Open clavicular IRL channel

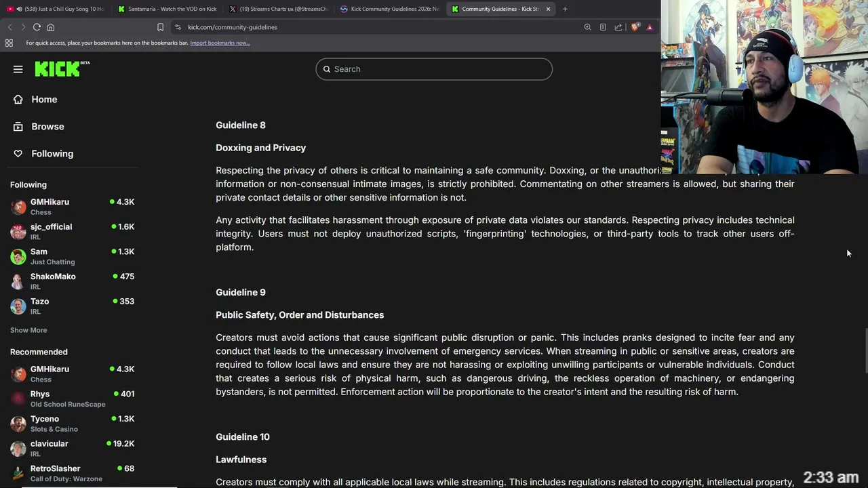click(x=72, y=449)
